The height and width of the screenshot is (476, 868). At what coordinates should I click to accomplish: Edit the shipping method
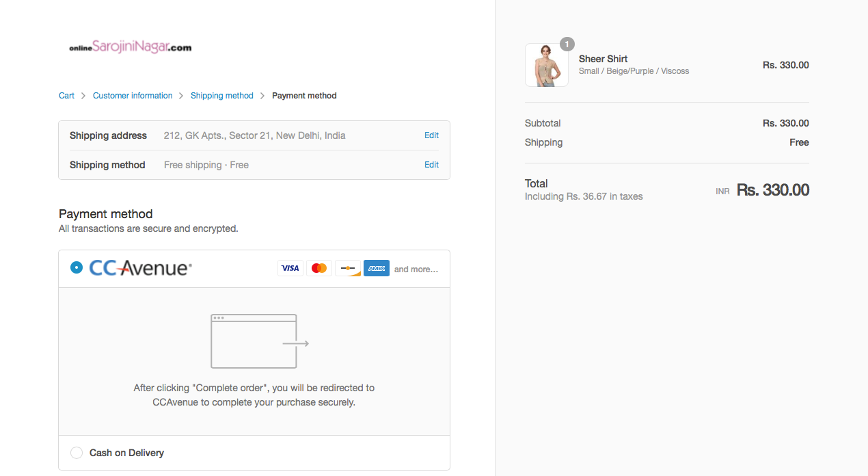[431, 165]
